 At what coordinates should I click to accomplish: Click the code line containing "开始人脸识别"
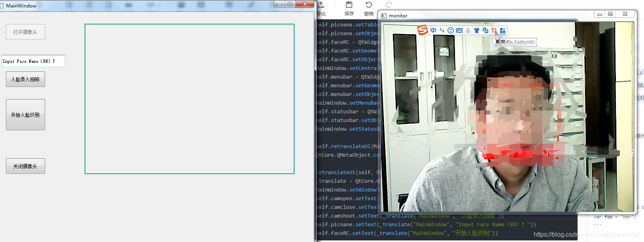pyautogui.click(x=407, y=233)
